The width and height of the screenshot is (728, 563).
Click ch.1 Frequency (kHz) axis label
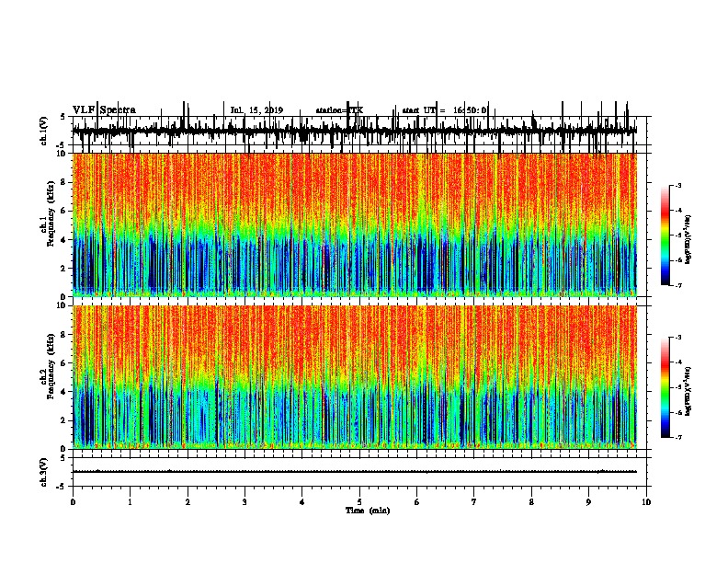coord(48,214)
